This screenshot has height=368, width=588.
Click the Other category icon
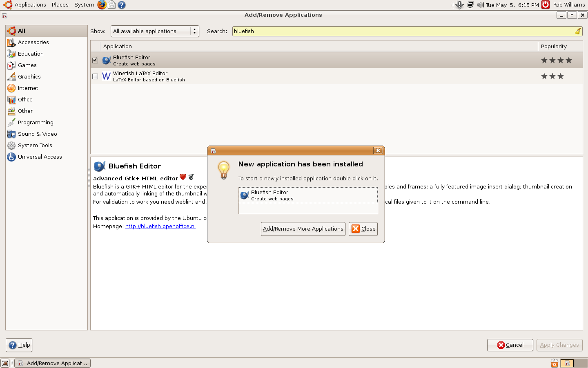click(x=11, y=111)
